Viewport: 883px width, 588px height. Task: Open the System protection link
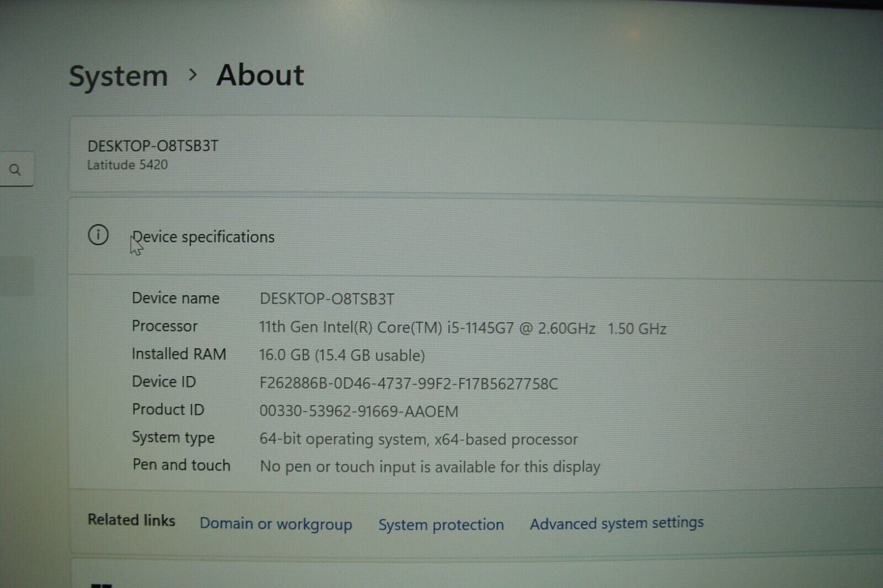point(441,525)
